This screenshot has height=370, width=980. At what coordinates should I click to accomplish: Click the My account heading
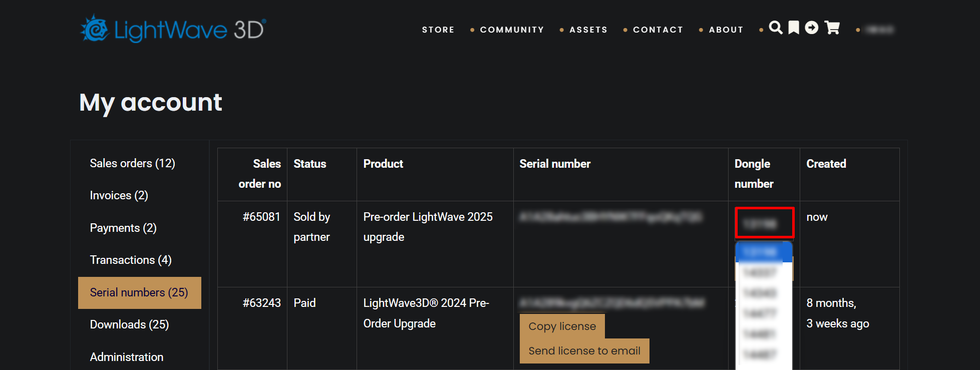(150, 103)
